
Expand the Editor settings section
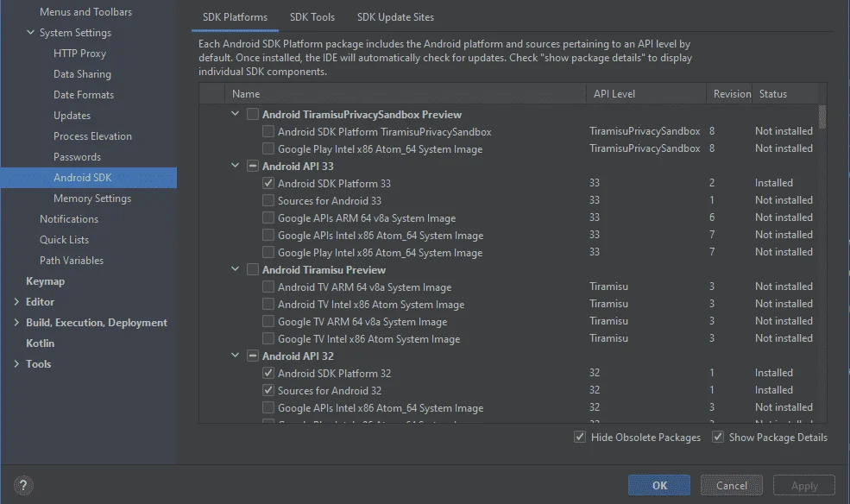click(16, 302)
